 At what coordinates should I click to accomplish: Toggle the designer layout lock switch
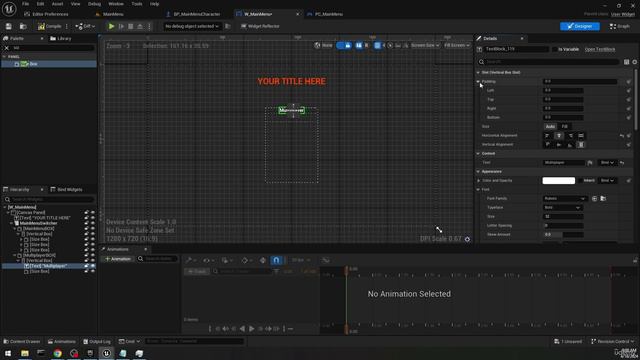click(344, 45)
